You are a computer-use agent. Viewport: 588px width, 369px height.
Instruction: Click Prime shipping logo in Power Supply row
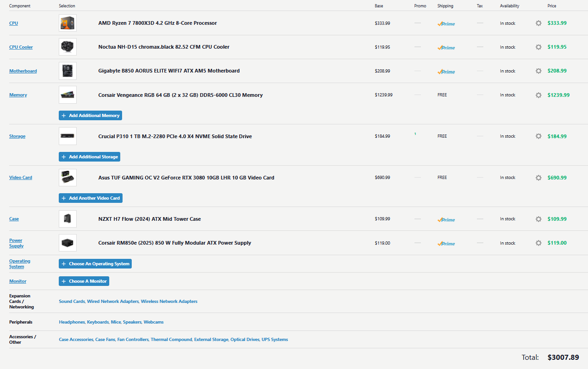coord(446,244)
